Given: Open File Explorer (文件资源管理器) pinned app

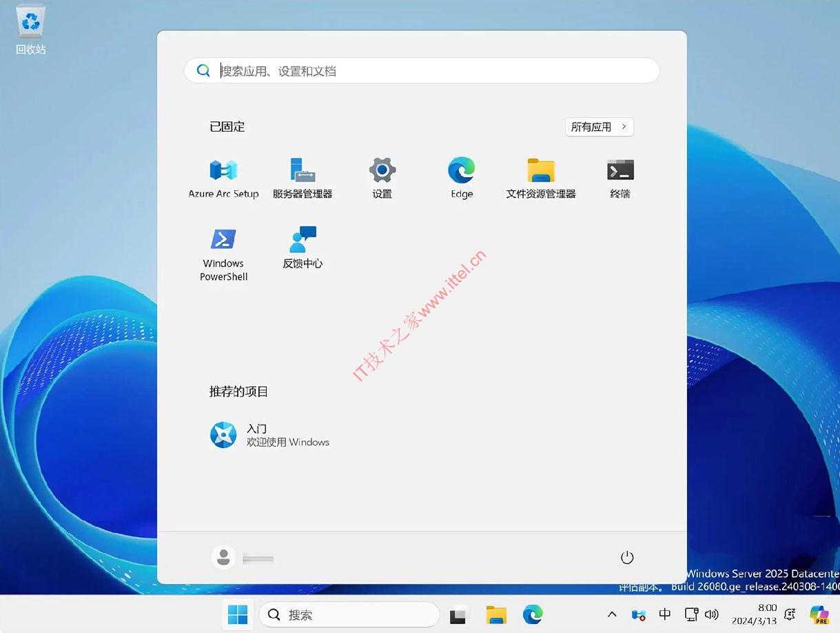Looking at the screenshot, I should click(x=541, y=179).
